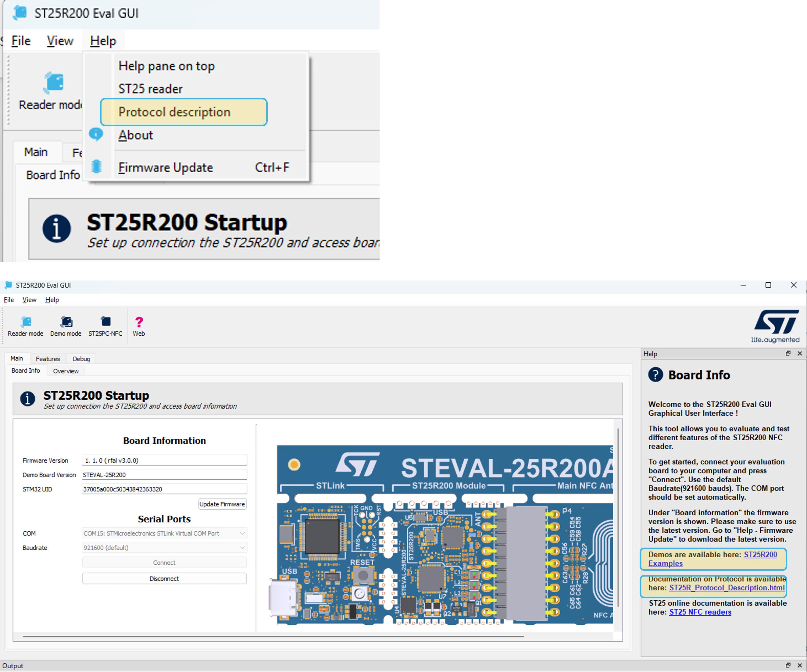
Task: Click the About icon in the Help menu
Action: (x=96, y=134)
